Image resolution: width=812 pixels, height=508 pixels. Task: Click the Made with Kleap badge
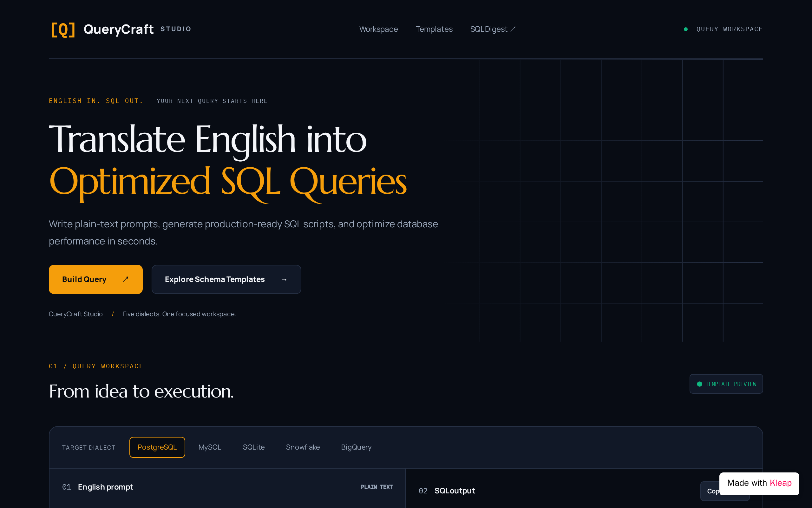[759, 484]
